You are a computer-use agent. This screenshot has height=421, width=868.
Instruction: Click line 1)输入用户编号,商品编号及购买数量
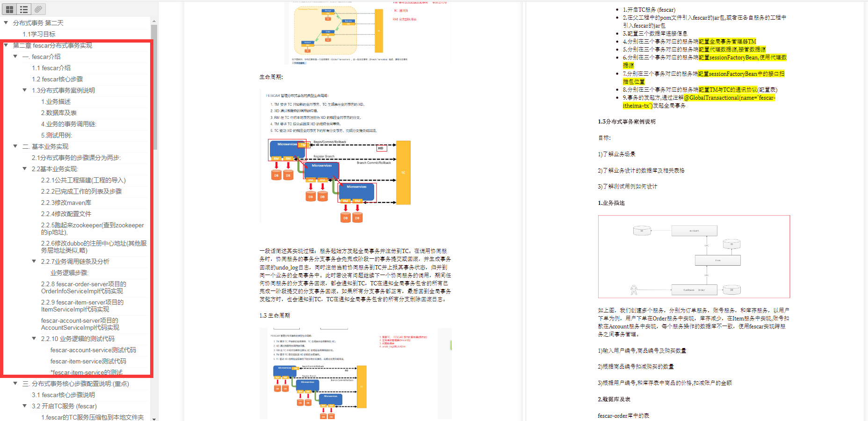tap(642, 350)
